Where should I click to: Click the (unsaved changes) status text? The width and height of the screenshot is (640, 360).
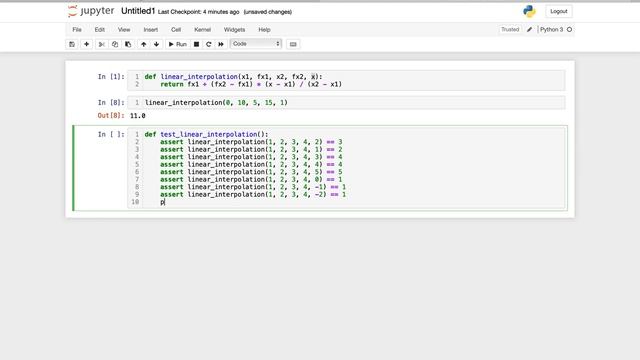pyautogui.click(x=268, y=12)
